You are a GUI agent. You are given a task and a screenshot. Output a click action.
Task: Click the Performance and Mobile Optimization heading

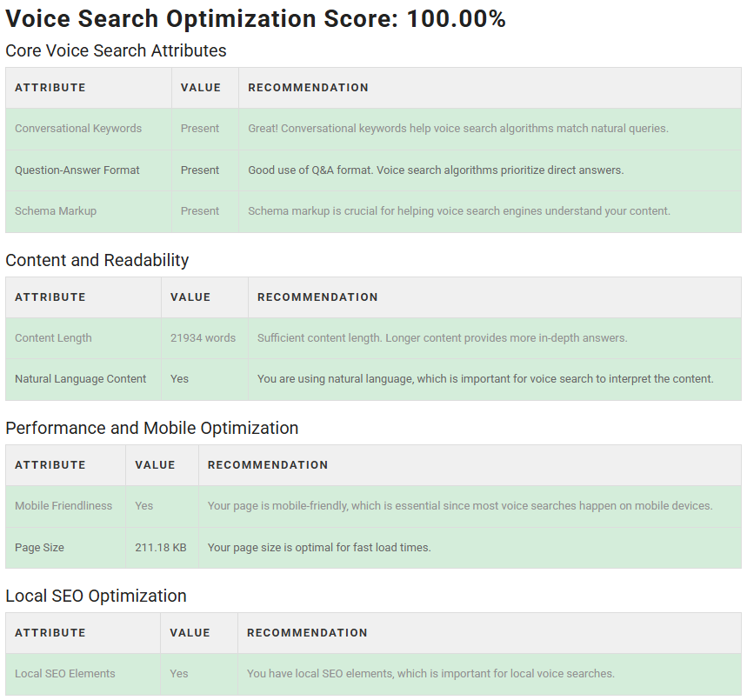click(x=151, y=428)
